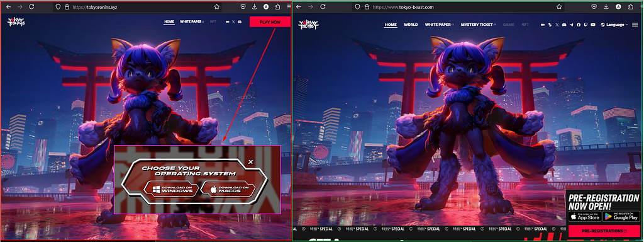Viewport: 644px width, 242px height.
Task: Open WHITE PAPER on the tokyoronins.xyz site
Action: 192,22
